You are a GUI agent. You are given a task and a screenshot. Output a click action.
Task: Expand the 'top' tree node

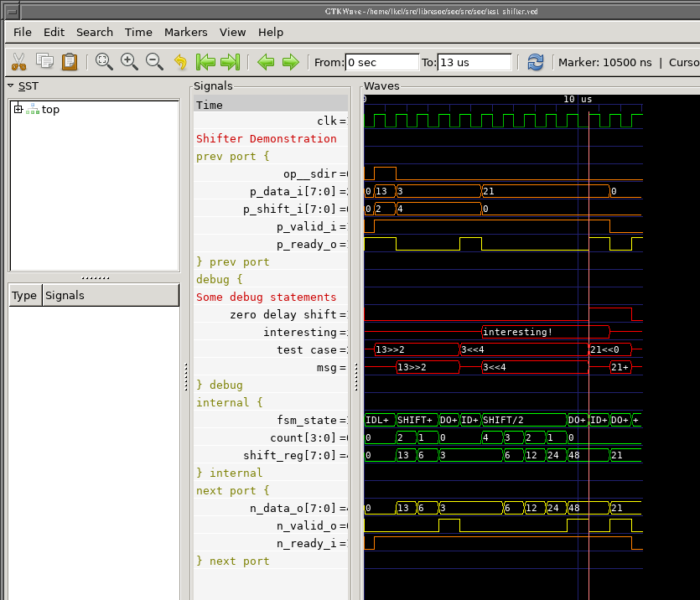[18, 109]
